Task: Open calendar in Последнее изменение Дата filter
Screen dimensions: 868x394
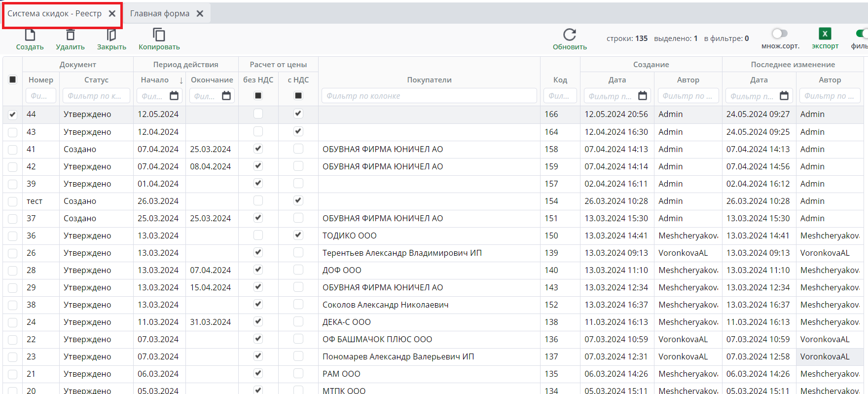Action: pos(784,96)
